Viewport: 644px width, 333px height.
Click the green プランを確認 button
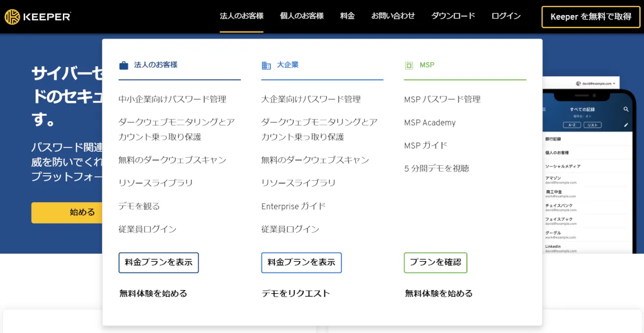(435, 263)
